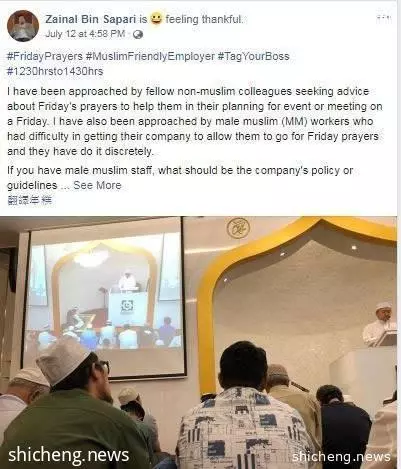This screenshot has width=401, height=469.
Task: Open the #MuslimFriendlyEmployer hashtag
Action: (x=150, y=56)
